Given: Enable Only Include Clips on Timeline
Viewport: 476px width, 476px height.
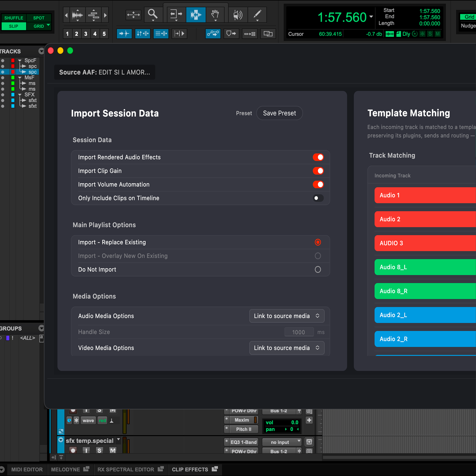Looking at the screenshot, I should pyautogui.click(x=318, y=198).
